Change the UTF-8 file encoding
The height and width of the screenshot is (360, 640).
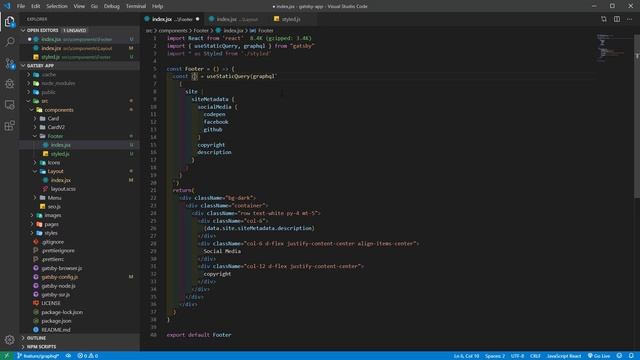[x=517, y=356]
